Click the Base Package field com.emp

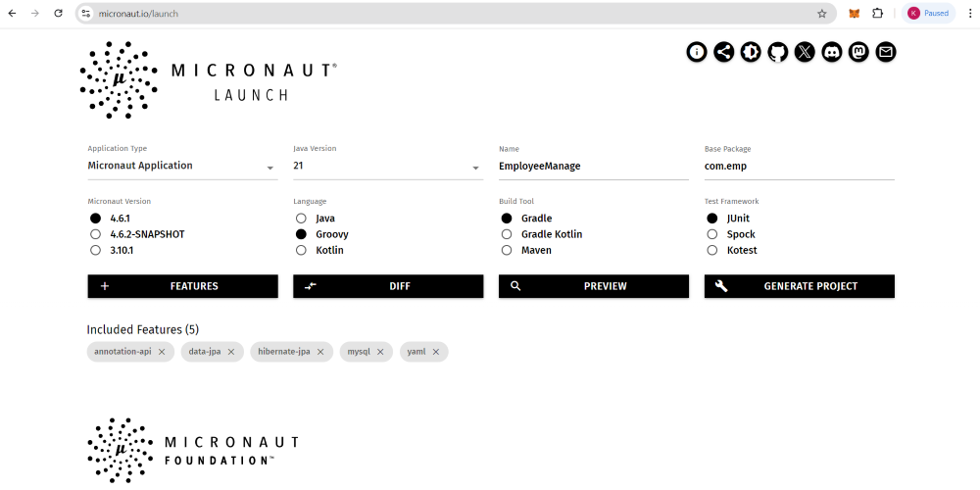(800, 167)
